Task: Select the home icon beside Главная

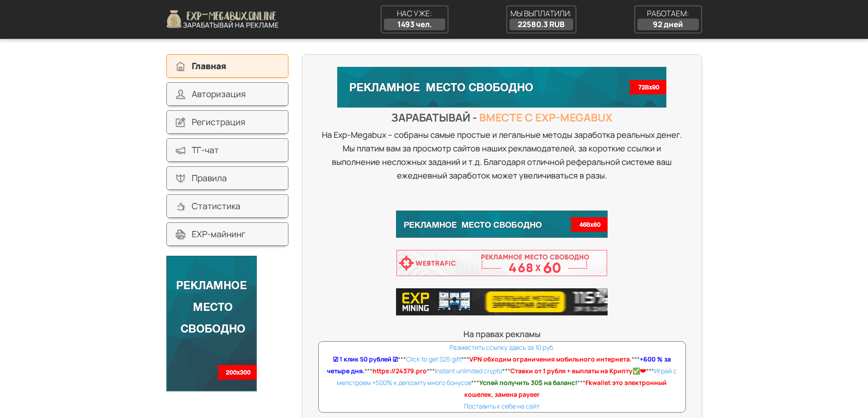Action: [x=181, y=66]
